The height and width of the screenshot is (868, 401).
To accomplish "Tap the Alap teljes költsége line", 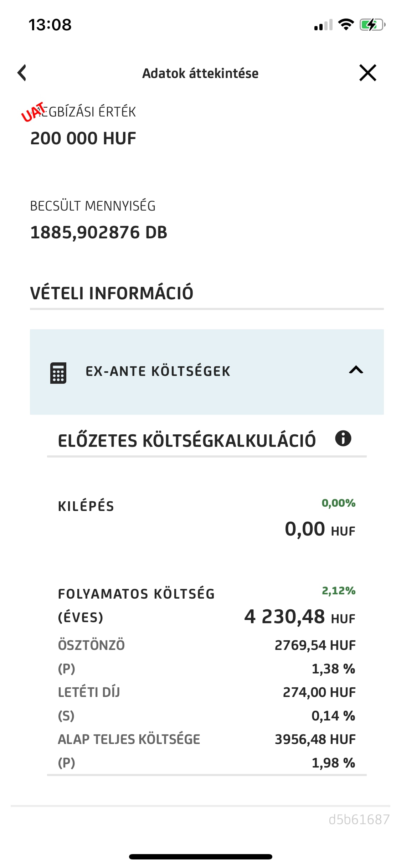I will click(x=206, y=739).
